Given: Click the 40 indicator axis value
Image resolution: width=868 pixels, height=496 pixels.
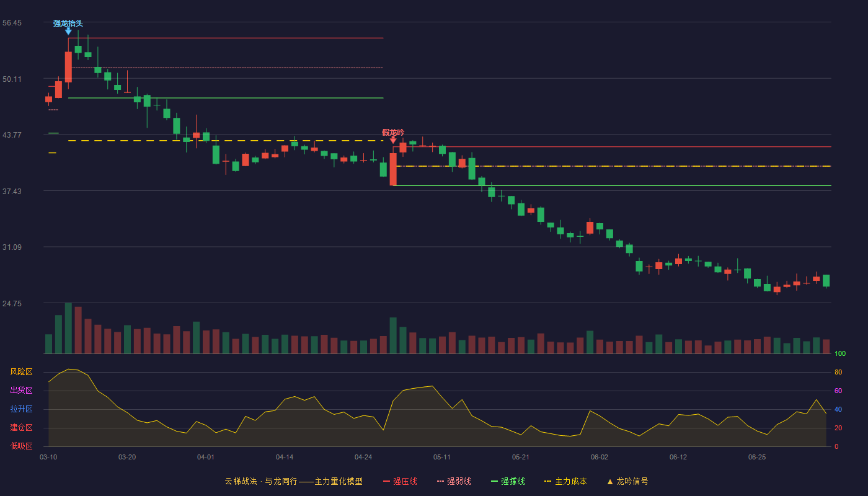Looking at the screenshot, I should click(838, 409).
